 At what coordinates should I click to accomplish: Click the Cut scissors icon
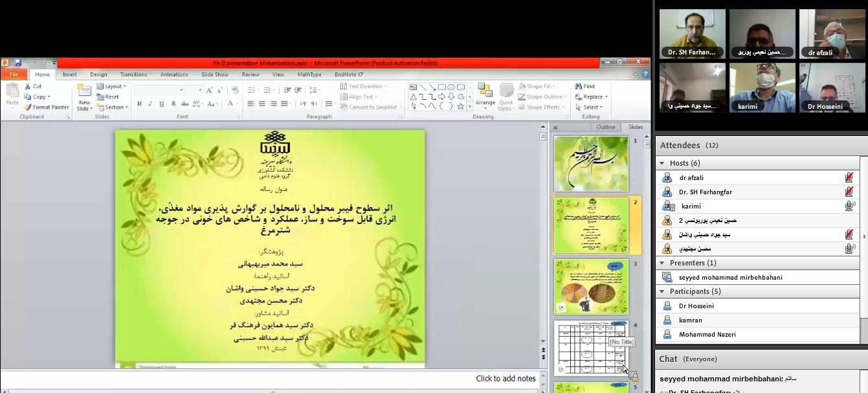point(28,86)
